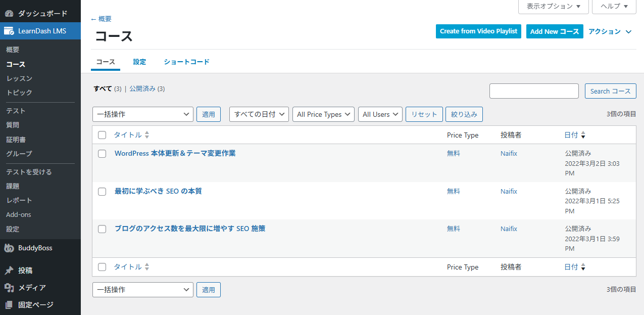The width and height of the screenshot is (644, 315).
Task: Sort by the 日付 column header
Action: (x=571, y=135)
